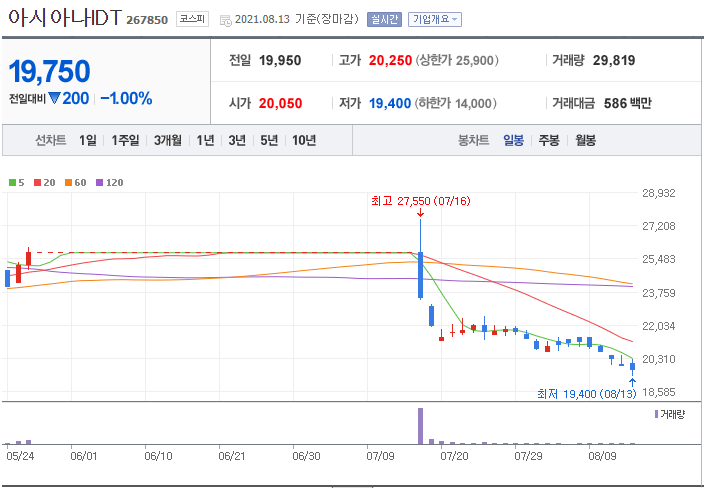This screenshot has width=704, height=488.
Task: Select the 3개월 line chart tab
Action: coord(167,141)
